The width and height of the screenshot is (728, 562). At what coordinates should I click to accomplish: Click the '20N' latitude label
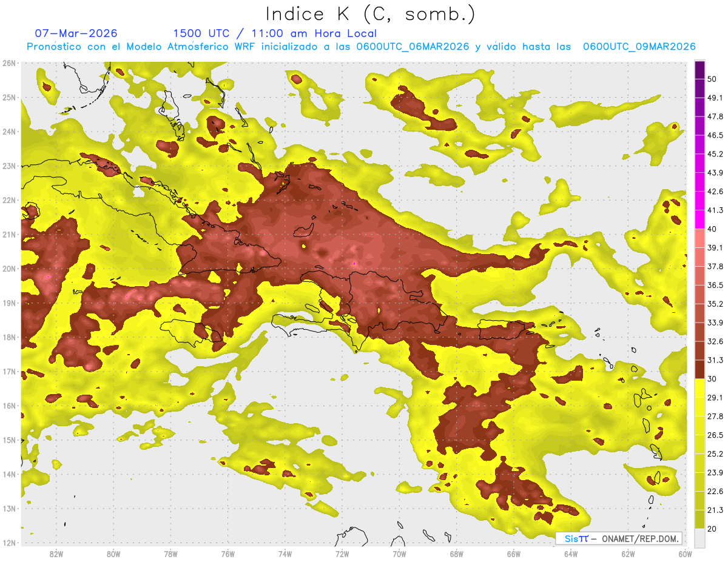pyautogui.click(x=8, y=269)
